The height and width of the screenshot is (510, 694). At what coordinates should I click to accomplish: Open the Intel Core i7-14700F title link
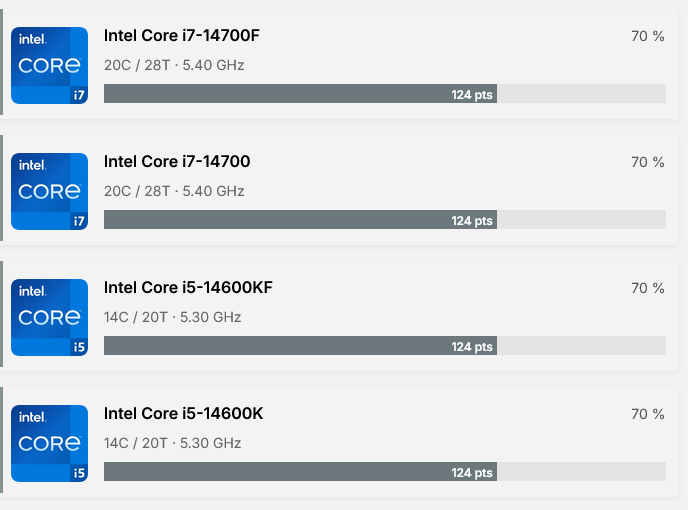point(182,36)
